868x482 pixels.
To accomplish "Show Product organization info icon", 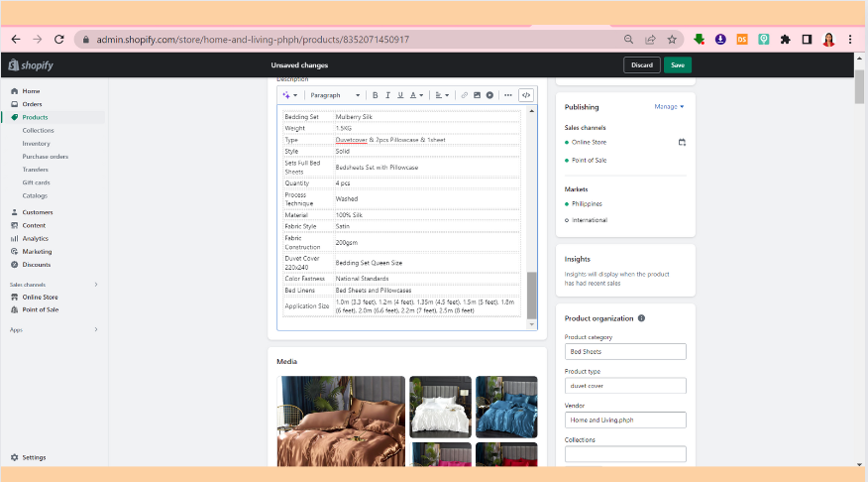I will (641, 318).
